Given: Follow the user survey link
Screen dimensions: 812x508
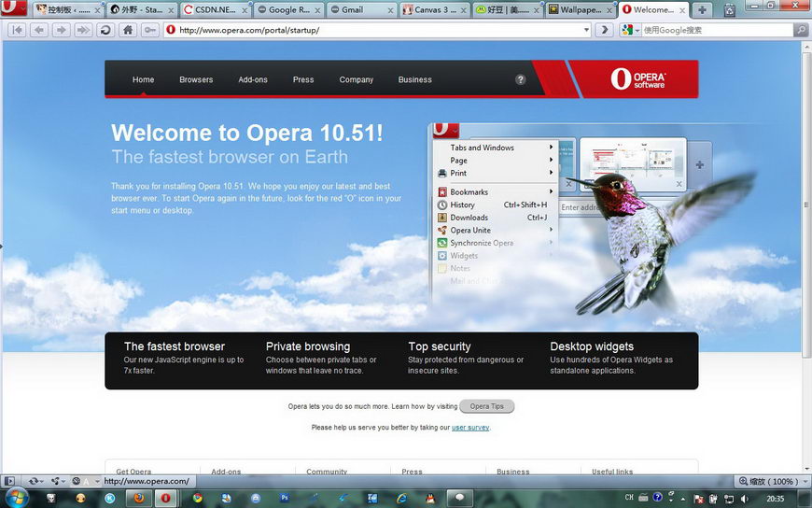Looking at the screenshot, I should pyautogui.click(x=470, y=428).
